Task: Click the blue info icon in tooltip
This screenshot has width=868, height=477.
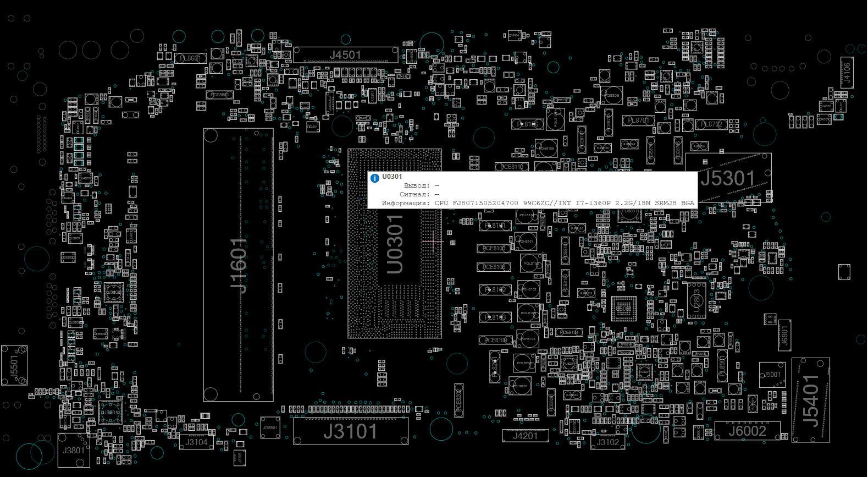Action: 375,178
